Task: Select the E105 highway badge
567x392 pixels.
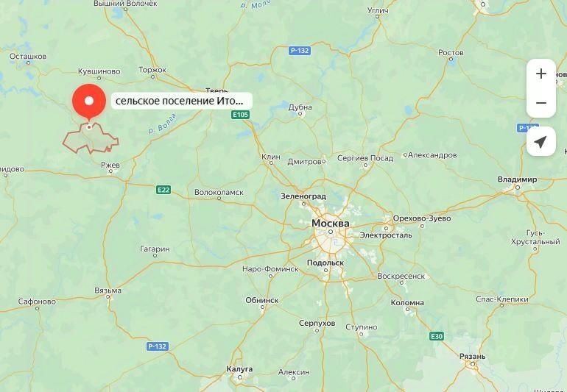Action: coord(241,115)
